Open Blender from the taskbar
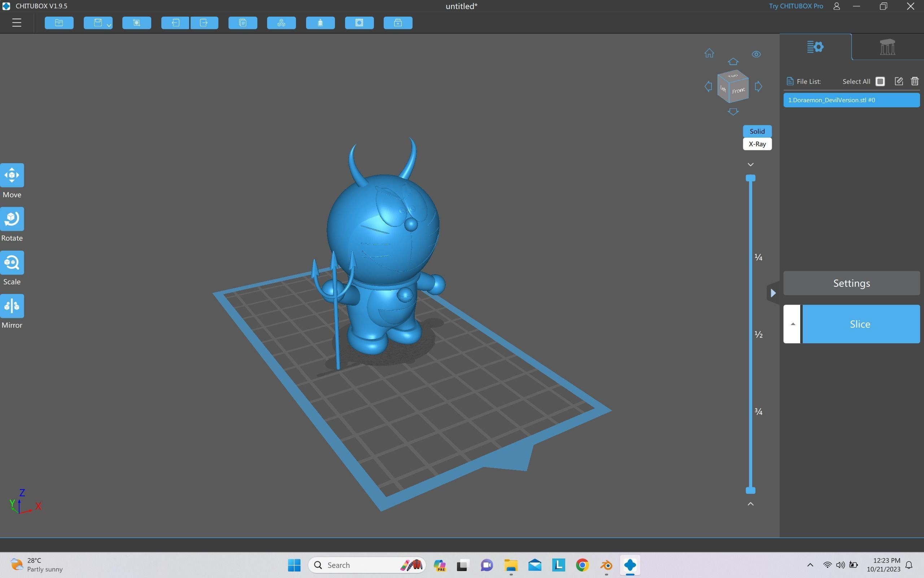This screenshot has width=924, height=578. coord(606,565)
